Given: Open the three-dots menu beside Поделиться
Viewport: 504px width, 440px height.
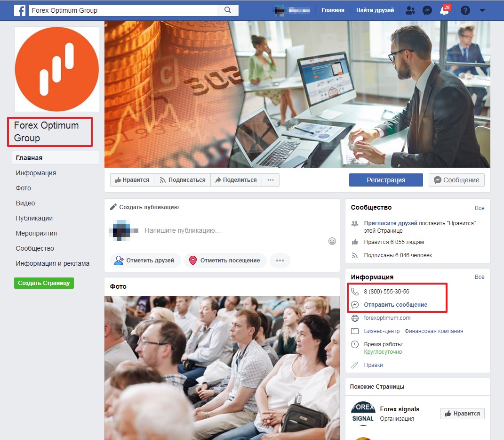Looking at the screenshot, I should pos(271,180).
